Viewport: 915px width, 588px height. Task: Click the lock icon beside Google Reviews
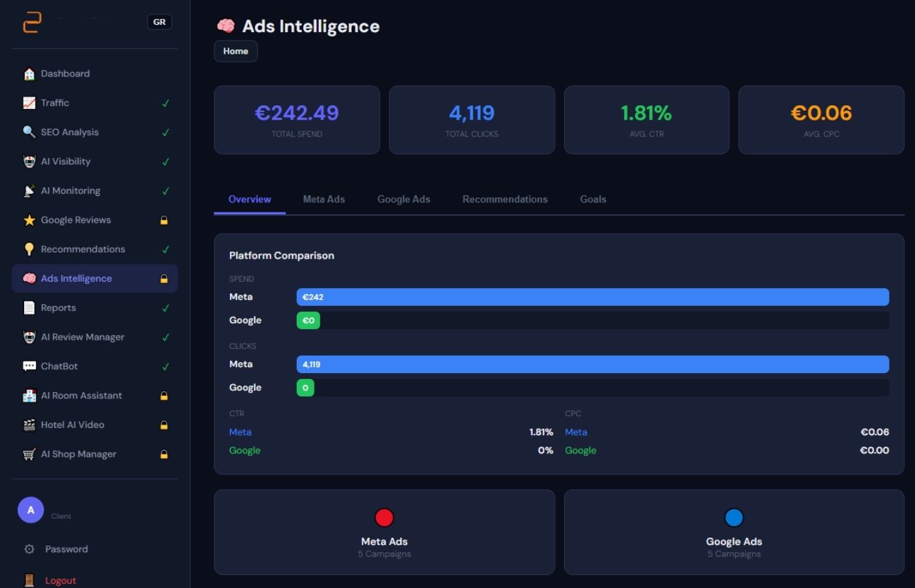(165, 220)
